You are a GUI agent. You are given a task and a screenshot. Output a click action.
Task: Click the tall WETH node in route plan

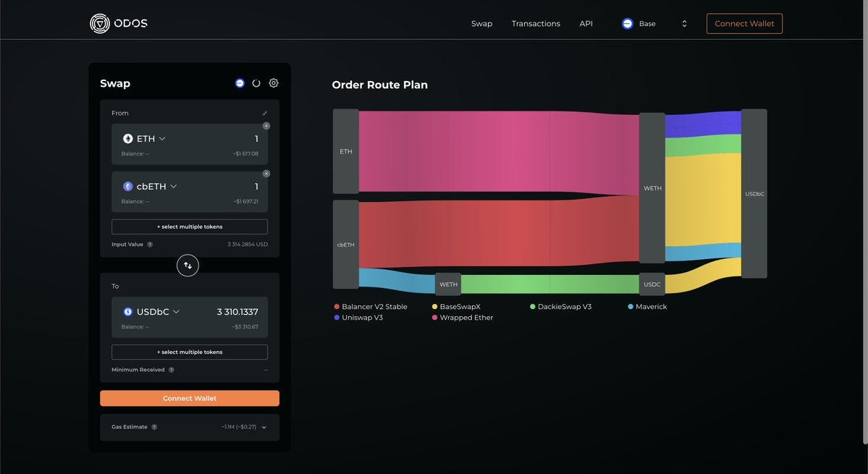[x=652, y=188]
